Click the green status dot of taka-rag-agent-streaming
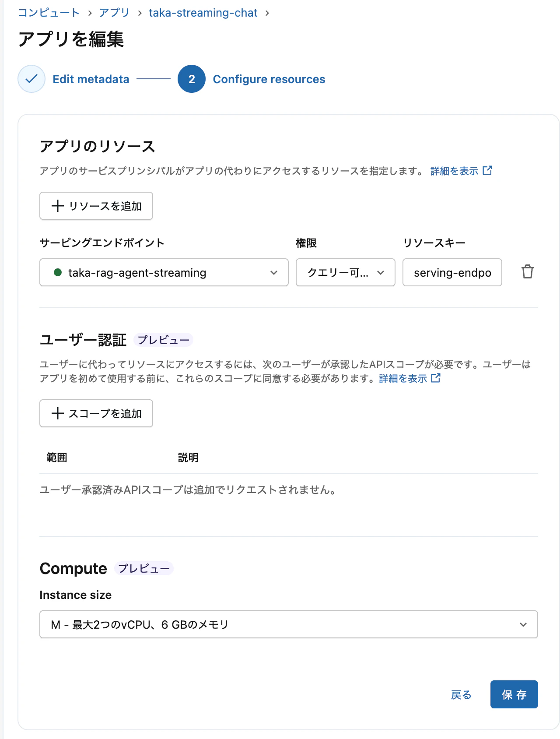This screenshot has width=560, height=739. pyautogui.click(x=57, y=272)
